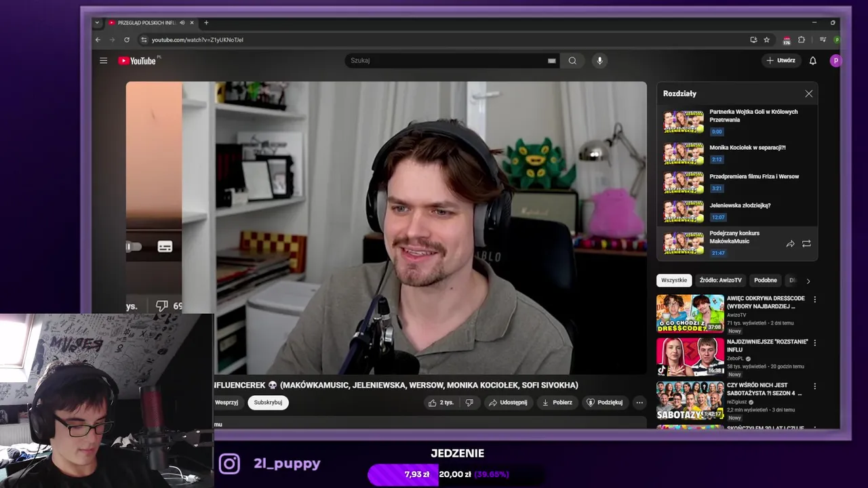The image size is (868, 488).
Task: Close the PRZEGLĄD POLSKICH INFLU tab
Action: tap(192, 22)
